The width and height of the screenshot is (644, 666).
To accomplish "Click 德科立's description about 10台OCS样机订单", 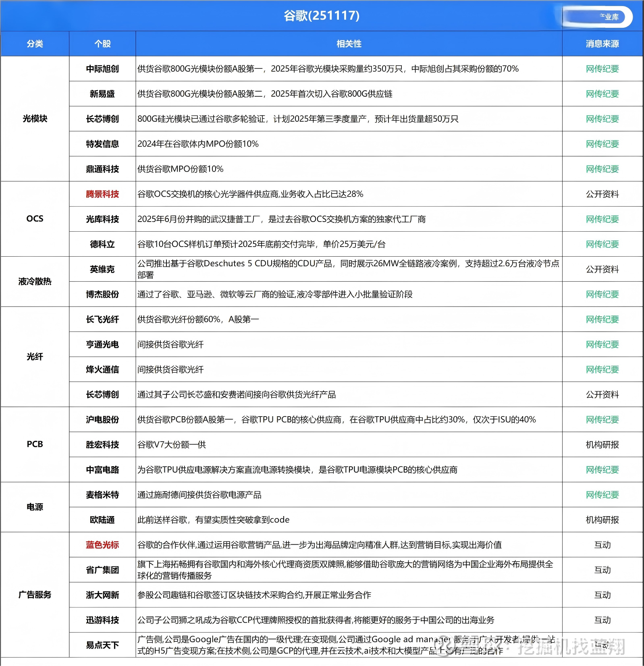I will click(x=262, y=244).
